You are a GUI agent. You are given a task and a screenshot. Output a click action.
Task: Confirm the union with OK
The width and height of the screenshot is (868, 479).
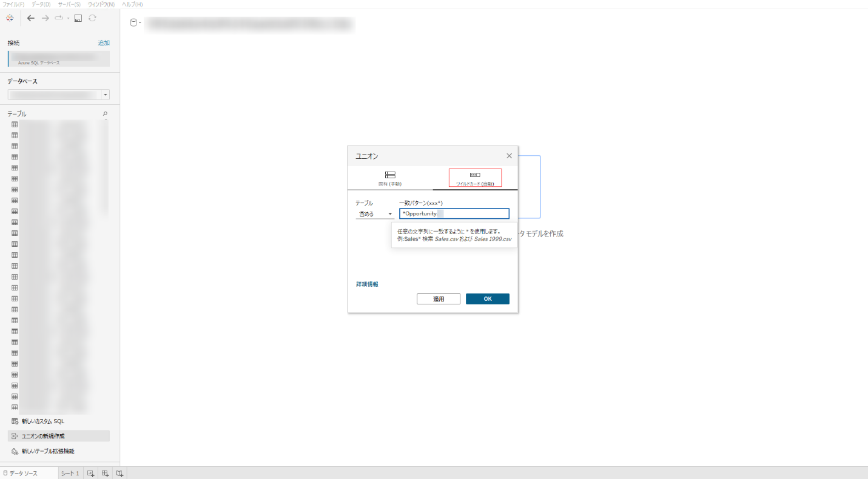coord(487,299)
